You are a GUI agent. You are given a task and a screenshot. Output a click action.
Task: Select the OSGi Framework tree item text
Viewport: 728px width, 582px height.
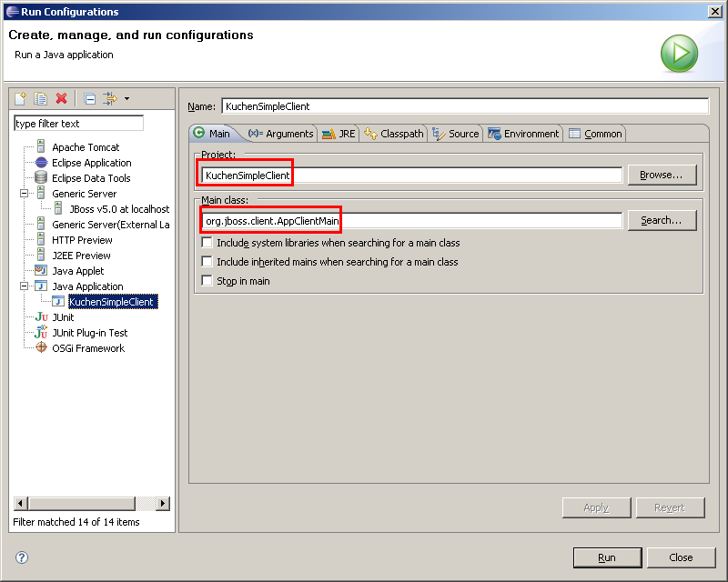[88, 348]
